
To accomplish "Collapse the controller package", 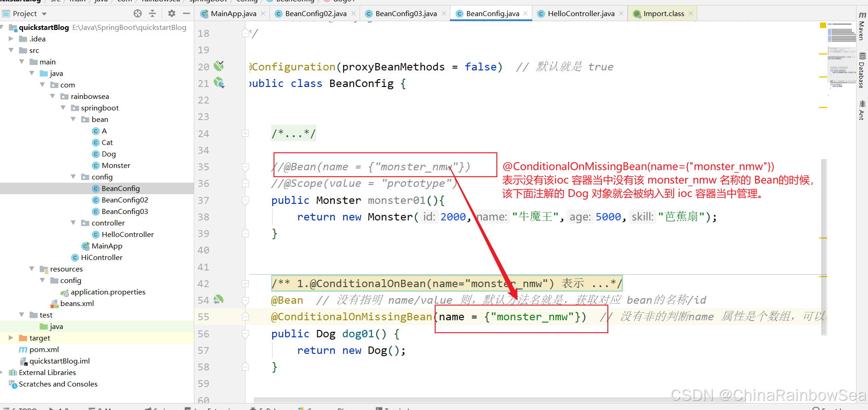I will pos(73,223).
